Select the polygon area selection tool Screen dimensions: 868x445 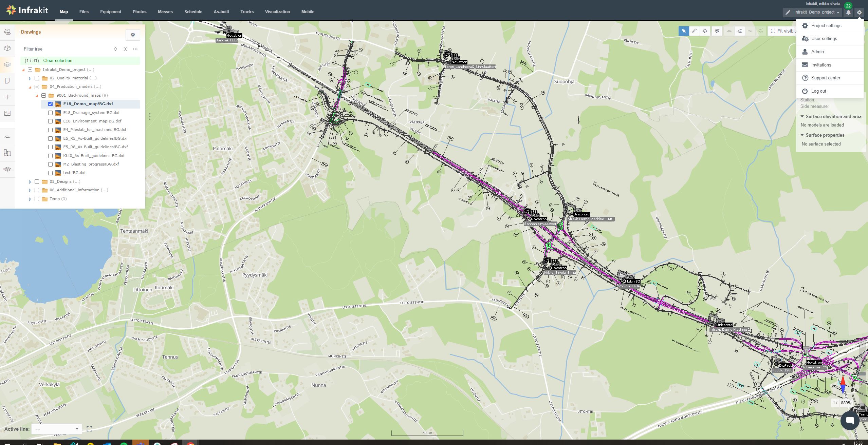[x=705, y=31]
